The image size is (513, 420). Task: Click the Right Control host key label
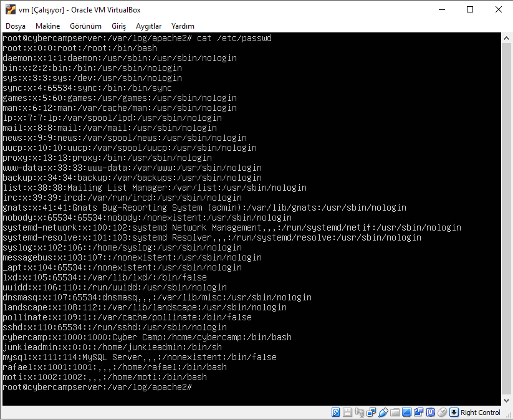pos(481,413)
